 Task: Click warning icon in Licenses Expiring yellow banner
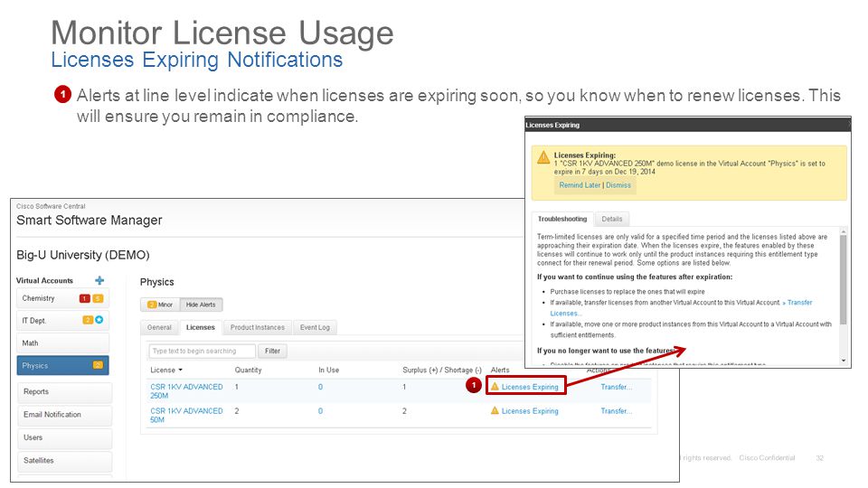pos(543,157)
